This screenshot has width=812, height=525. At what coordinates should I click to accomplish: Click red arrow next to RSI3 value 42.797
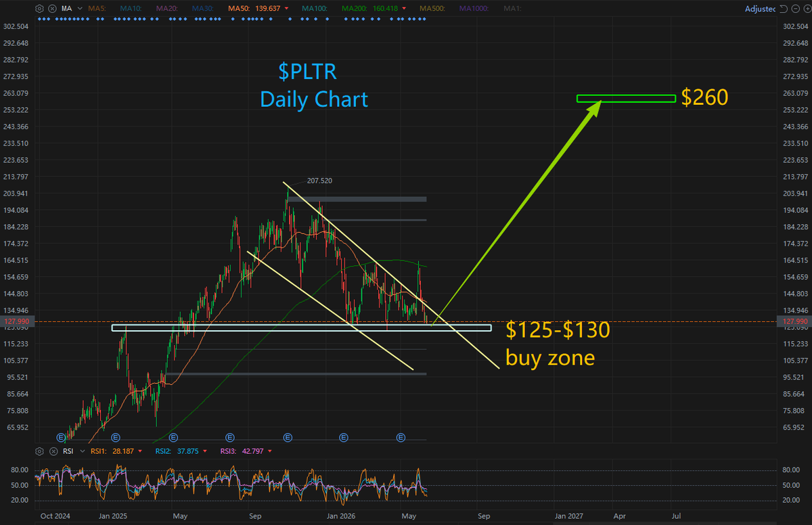point(269,451)
